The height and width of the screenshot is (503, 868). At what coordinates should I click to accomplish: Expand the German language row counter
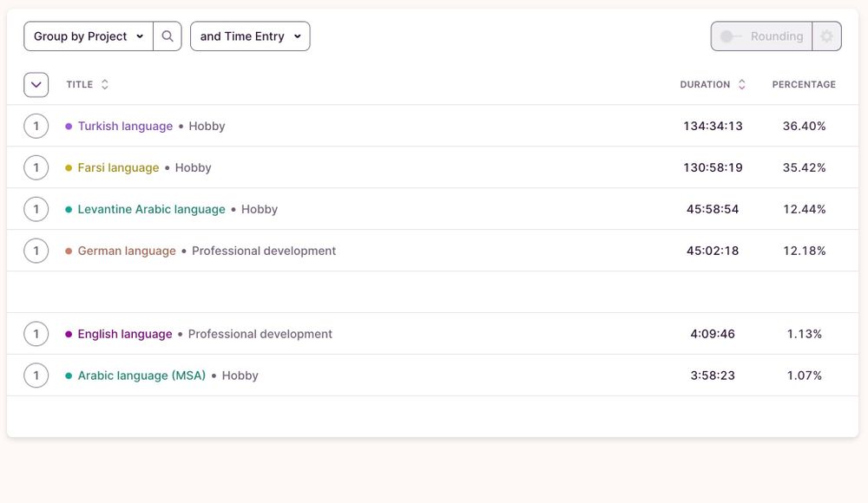point(36,251)
